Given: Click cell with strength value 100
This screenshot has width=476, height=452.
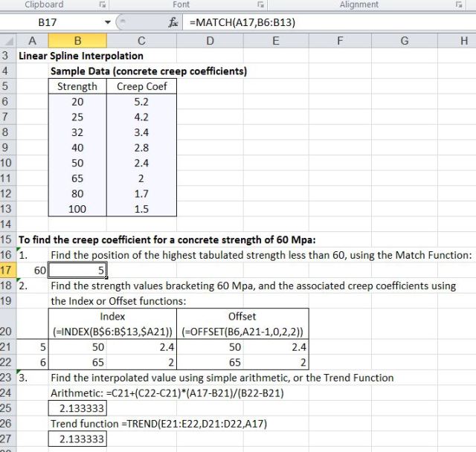Looking at the screenshot, I should click(77, 209).
